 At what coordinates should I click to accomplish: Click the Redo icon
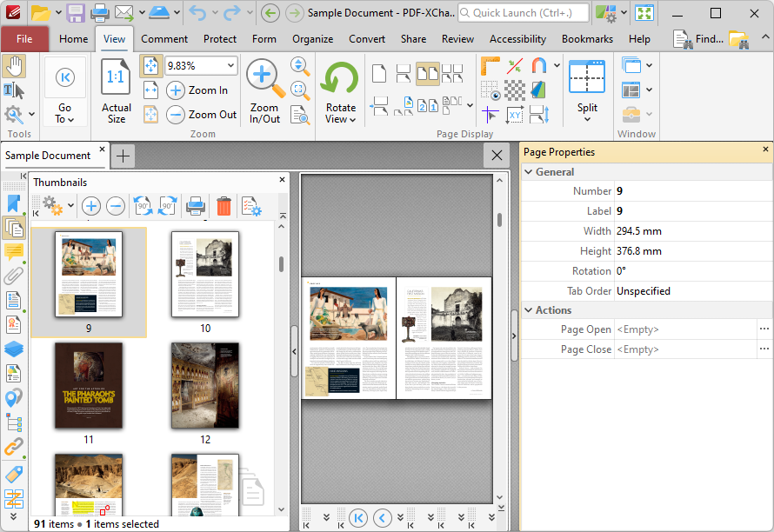coord(231,13)
